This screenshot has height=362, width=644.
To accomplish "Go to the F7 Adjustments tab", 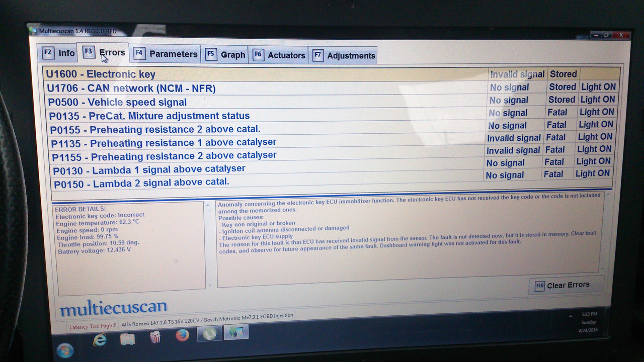I will tap(344, 56).
